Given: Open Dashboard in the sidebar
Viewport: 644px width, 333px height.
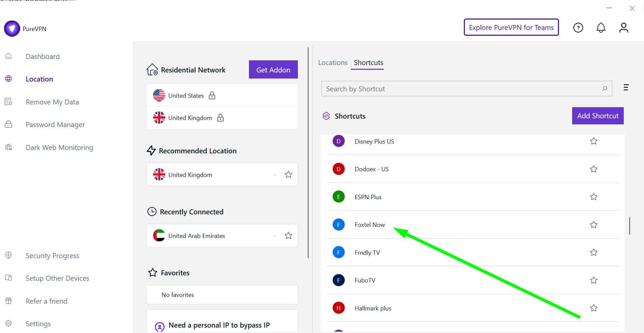Looking at the screenshot, I should pyautogui.click(x=43, y=56).
